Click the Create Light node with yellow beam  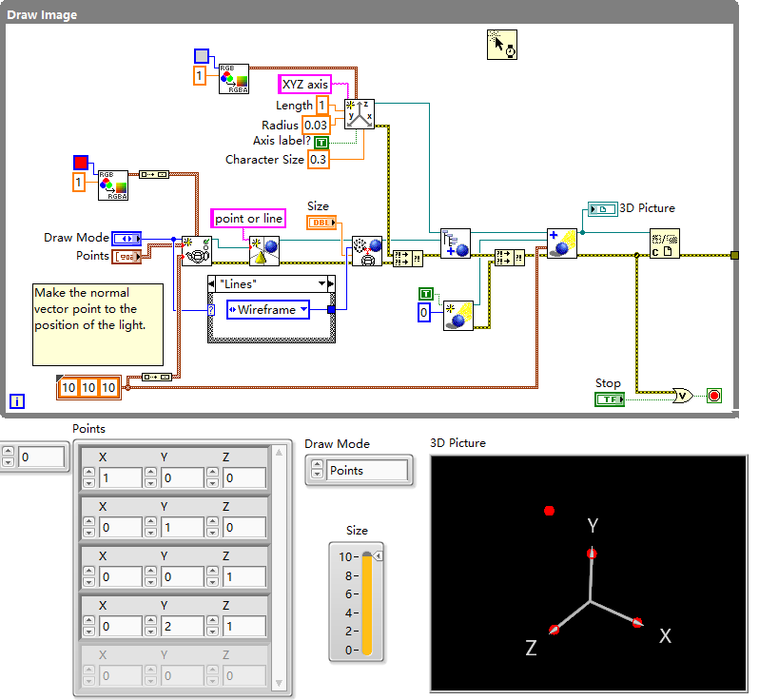tap(457, 316)
